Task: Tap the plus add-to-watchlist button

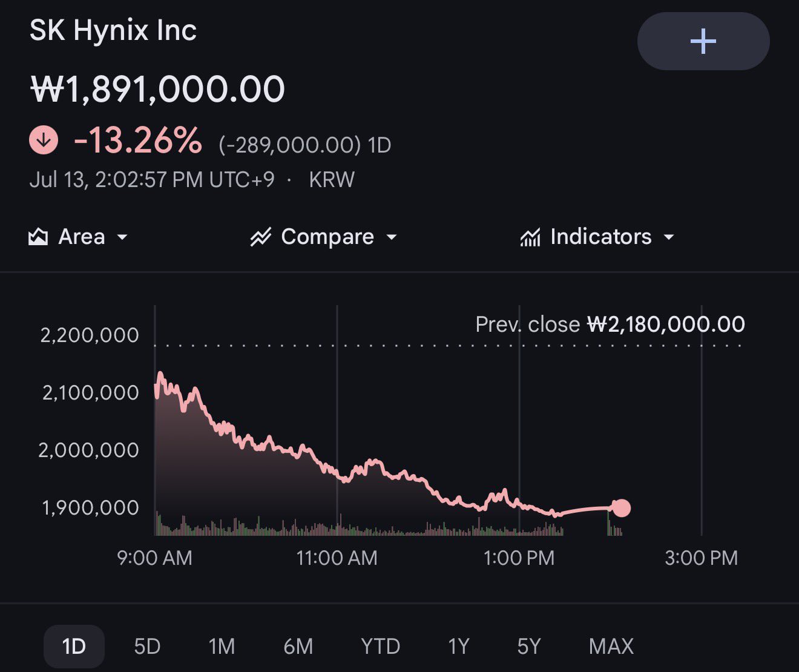Action: [703, 41]
